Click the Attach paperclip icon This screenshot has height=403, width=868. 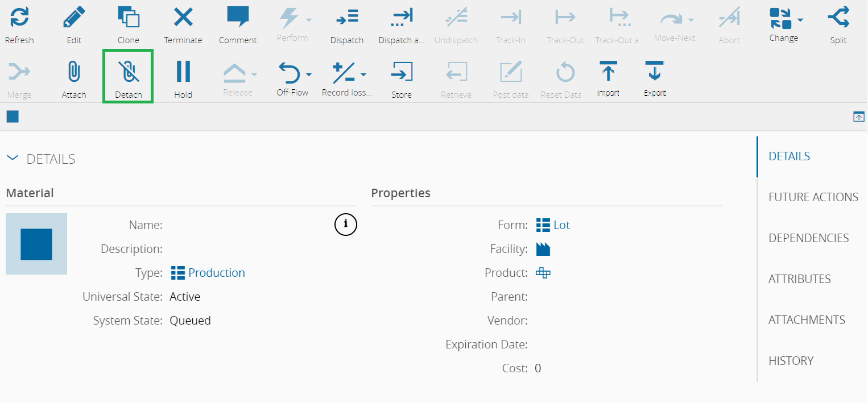point(74,72)
